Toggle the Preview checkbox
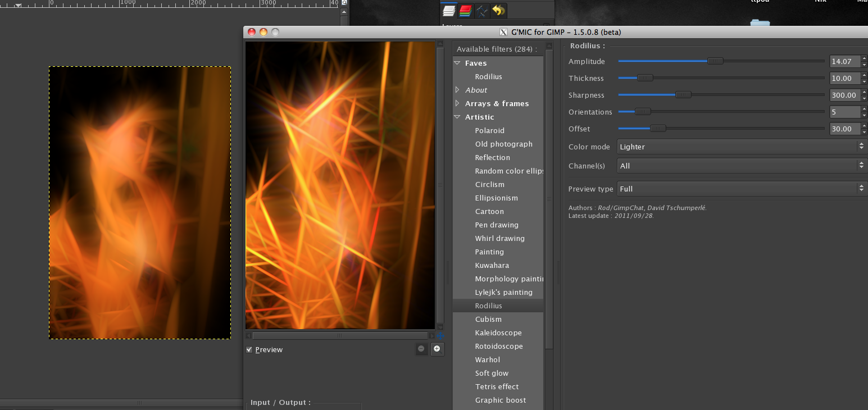Screen dimensions: 868x410 click(249, 349)
